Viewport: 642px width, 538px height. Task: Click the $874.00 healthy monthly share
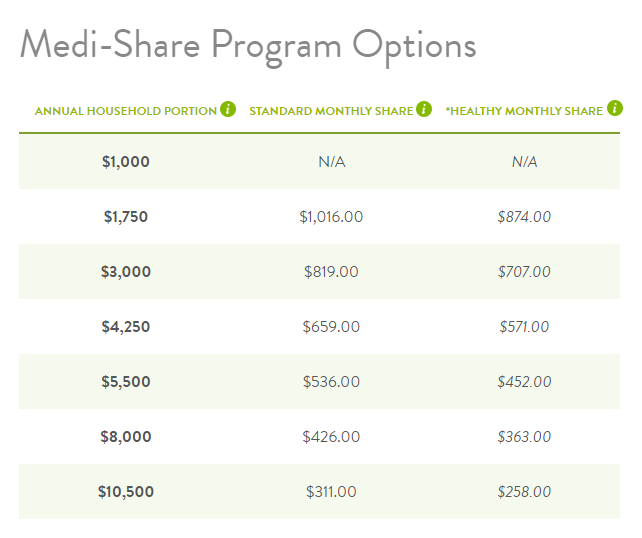[524, 217]
